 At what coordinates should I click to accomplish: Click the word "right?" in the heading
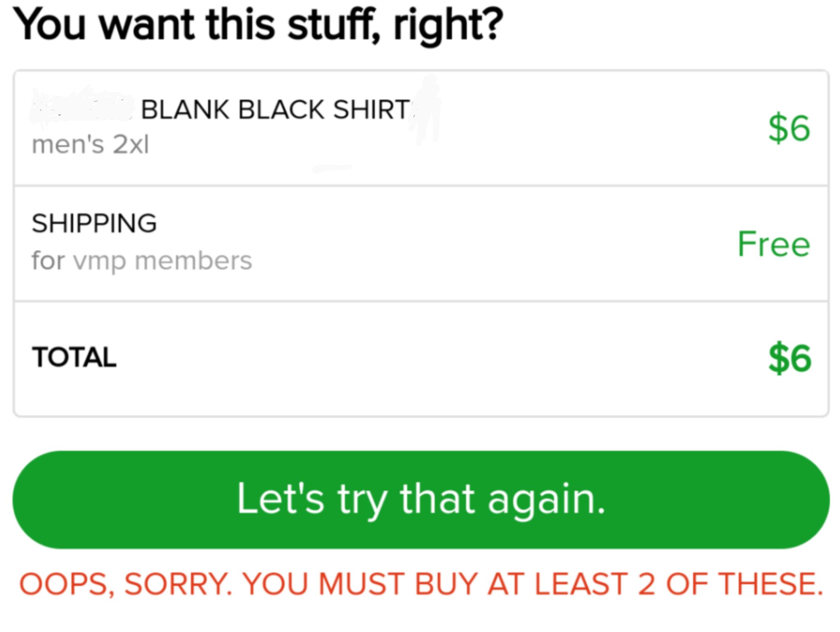click(448, 25)
